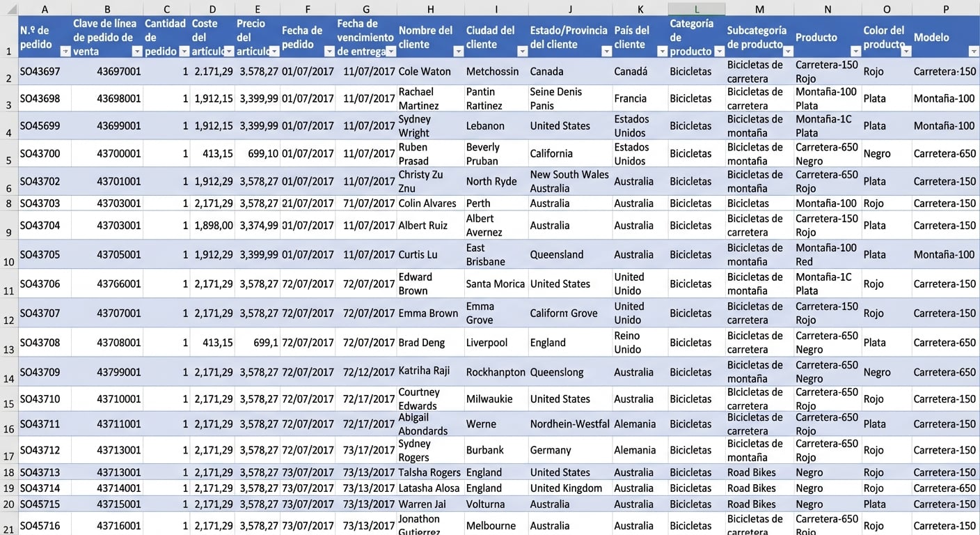Select the product cell Montaña-100 Red
This screenshot has width=980, height=535.
pyautogui.click(x=828, y=254)
